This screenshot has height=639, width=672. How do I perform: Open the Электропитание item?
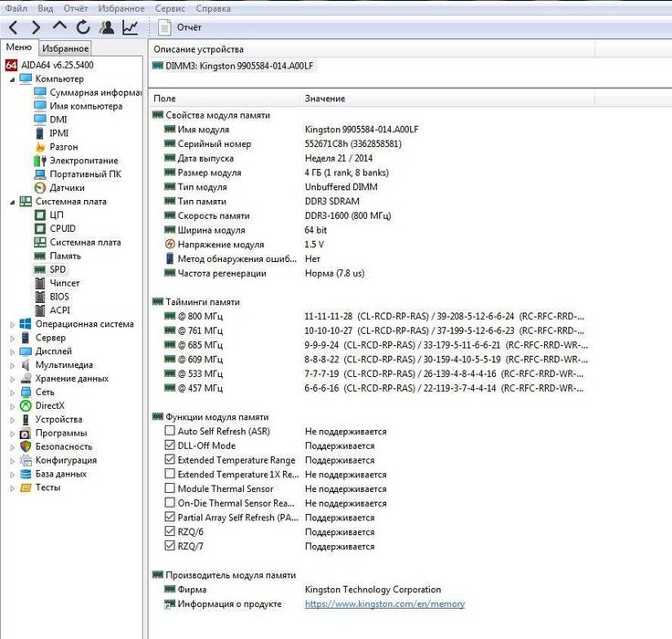[84, 161]
